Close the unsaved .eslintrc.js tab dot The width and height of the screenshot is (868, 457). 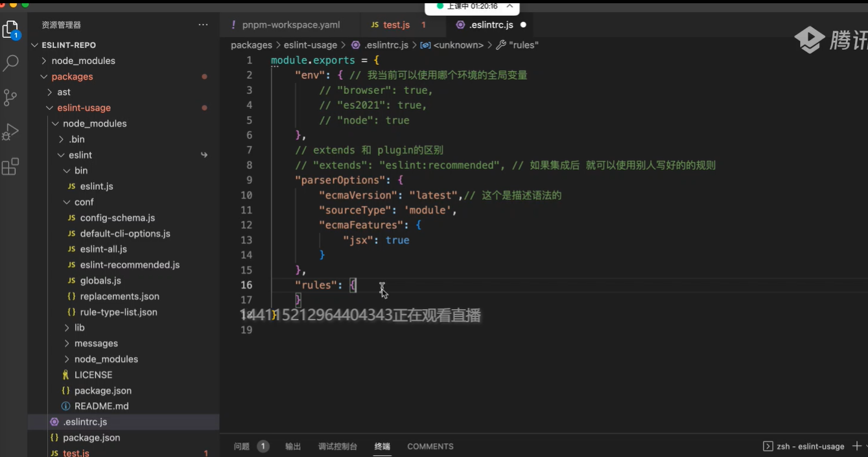point(523,25)
